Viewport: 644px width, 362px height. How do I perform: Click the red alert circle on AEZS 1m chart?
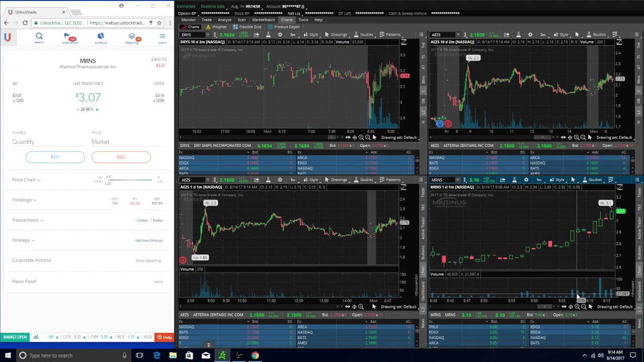click(183, 260)
